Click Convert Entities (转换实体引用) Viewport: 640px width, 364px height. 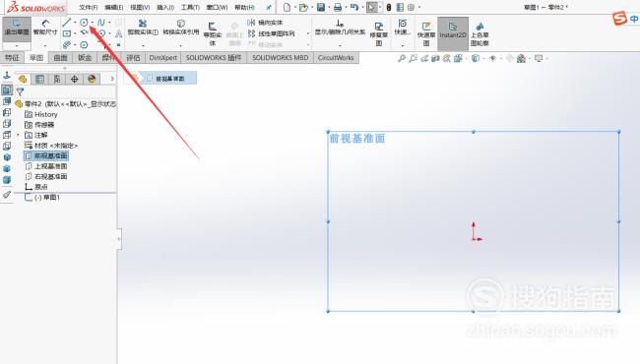point(181,28)
